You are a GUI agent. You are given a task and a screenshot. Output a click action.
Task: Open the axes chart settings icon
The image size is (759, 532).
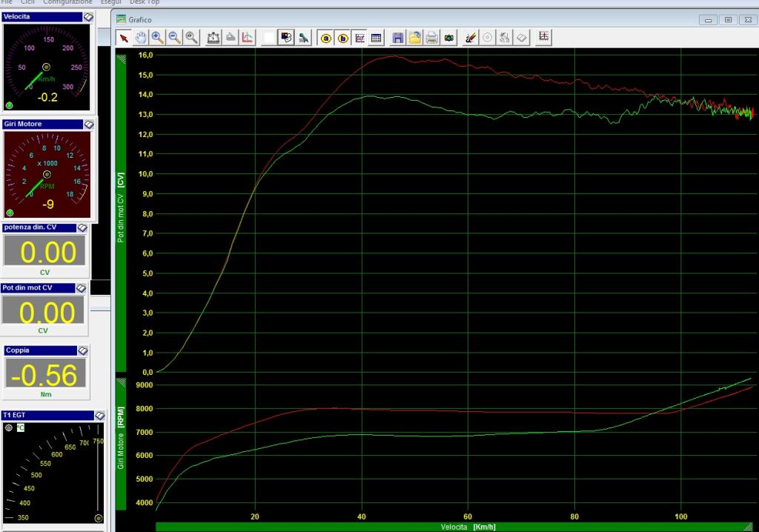click(248, 38)
